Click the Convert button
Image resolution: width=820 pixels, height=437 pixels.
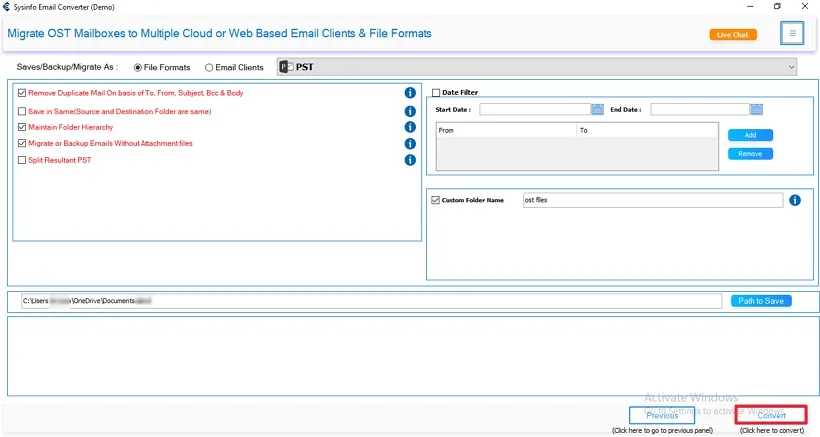coord(771,415)
